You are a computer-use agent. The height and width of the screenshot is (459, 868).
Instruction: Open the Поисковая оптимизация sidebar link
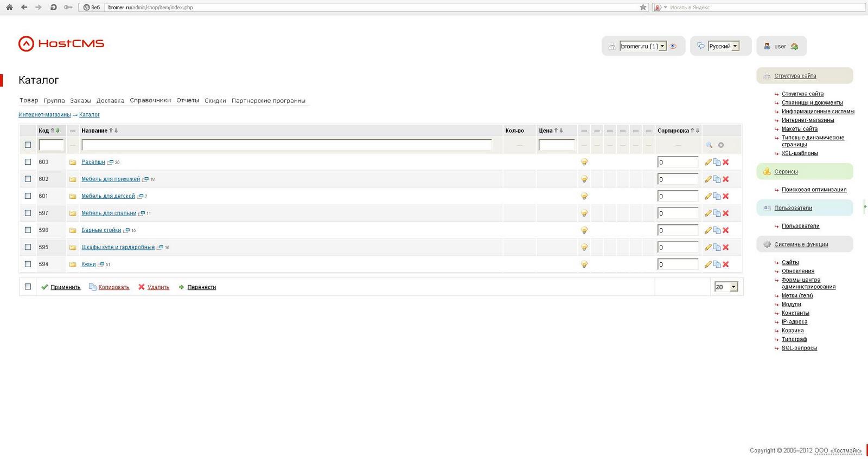point(814,190)
